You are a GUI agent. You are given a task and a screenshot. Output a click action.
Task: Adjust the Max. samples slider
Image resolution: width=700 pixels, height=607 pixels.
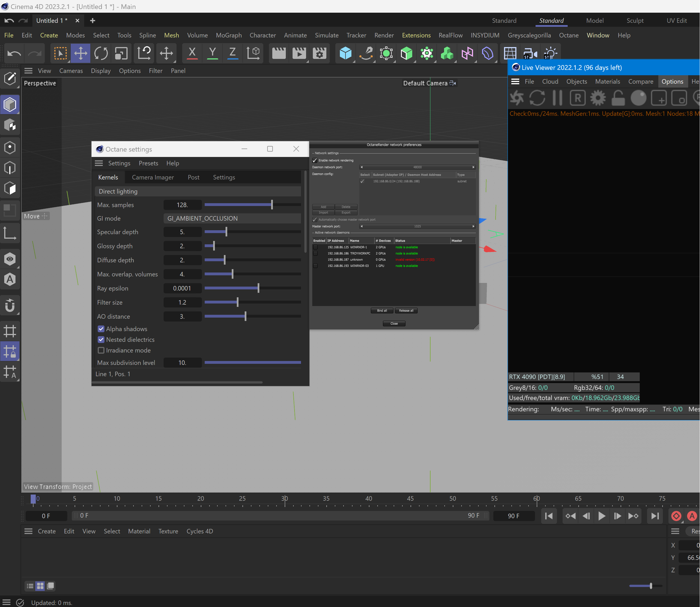(271, 205)
